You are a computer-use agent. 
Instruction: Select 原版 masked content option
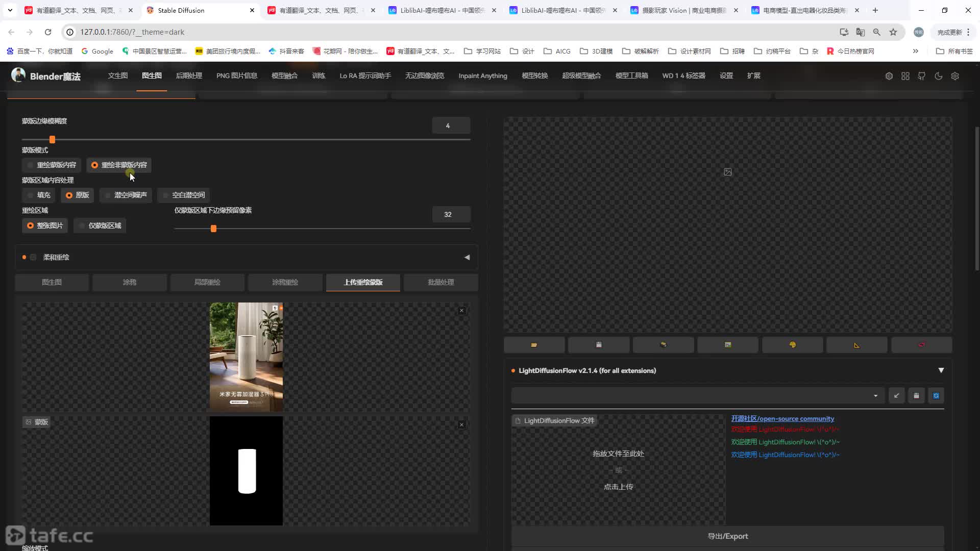click(x=77, y=195)
